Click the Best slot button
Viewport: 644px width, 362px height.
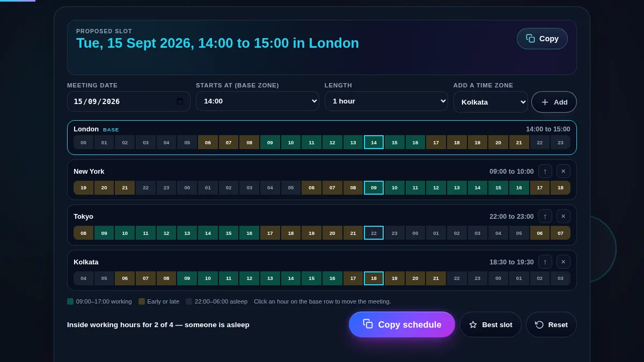pyautogui.click(x=491, y=324)
